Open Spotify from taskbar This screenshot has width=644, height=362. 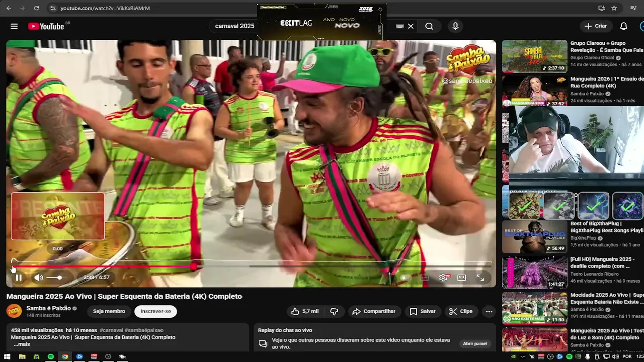pos(50,357)
